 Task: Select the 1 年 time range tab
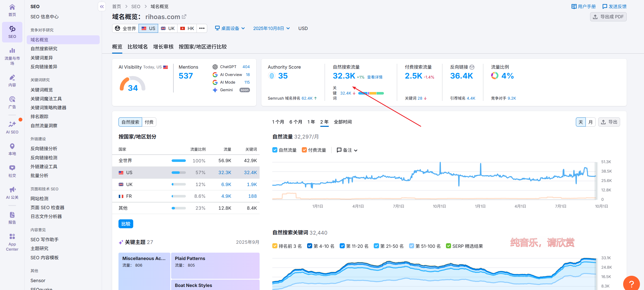tap(311, 122)
